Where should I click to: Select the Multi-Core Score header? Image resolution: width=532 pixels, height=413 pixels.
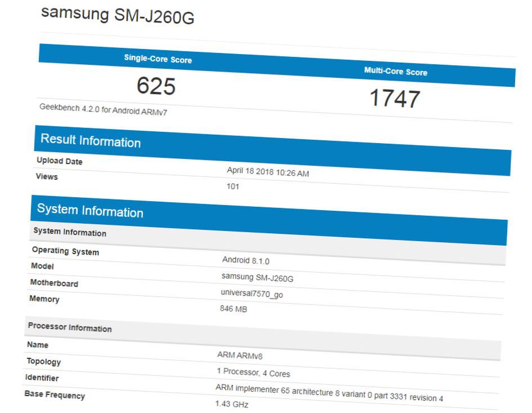396,72
